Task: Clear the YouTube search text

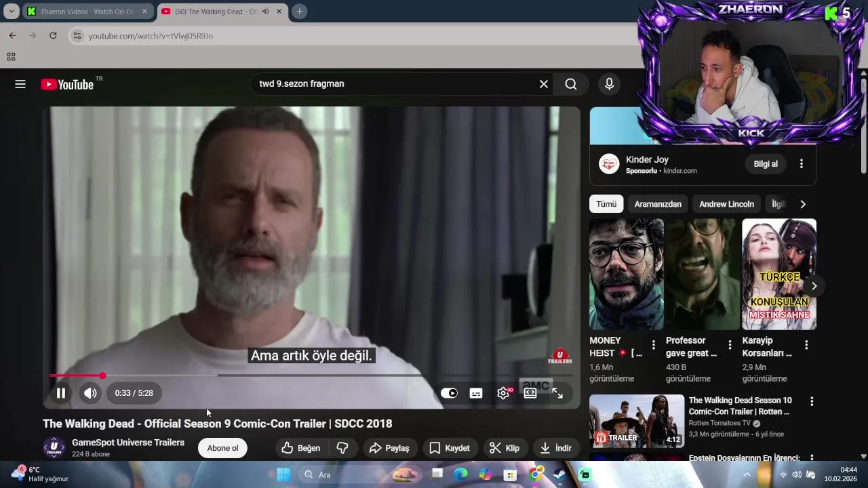Action: [x=543, y=84]
